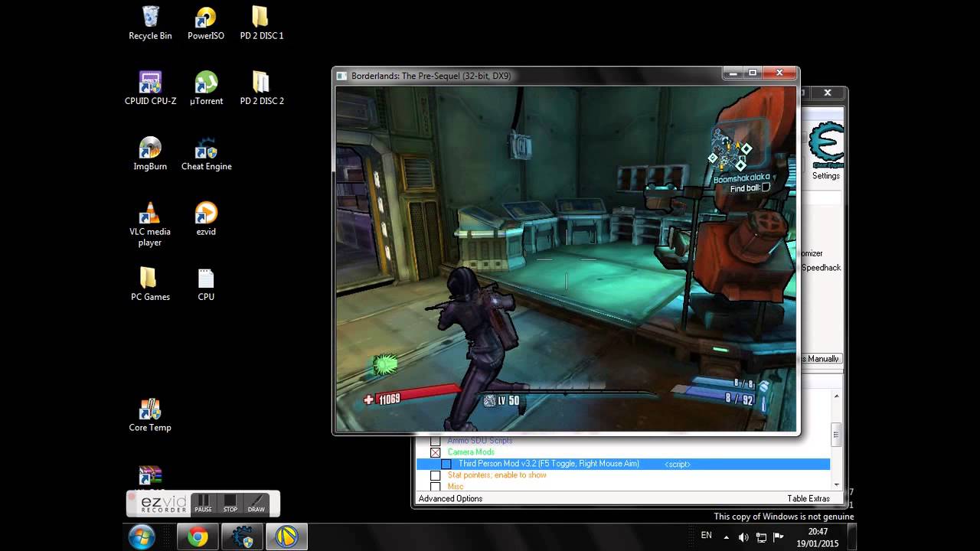Click the WinRAR shortcut above the ezvid recorder
Viewport: 980px width, 551px height.
(x=150, y=478)
